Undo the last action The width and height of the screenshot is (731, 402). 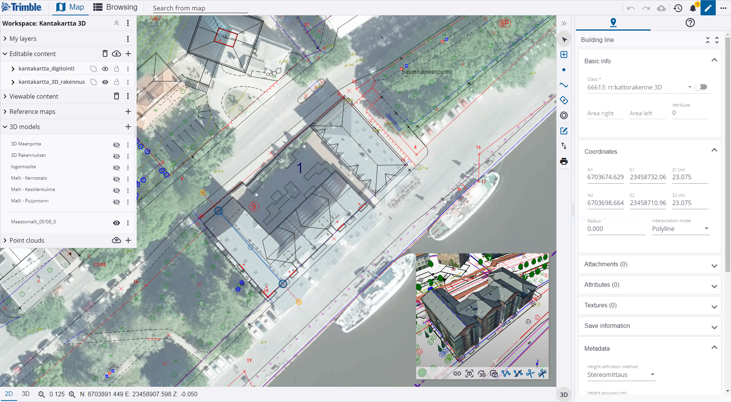point(630,8)
